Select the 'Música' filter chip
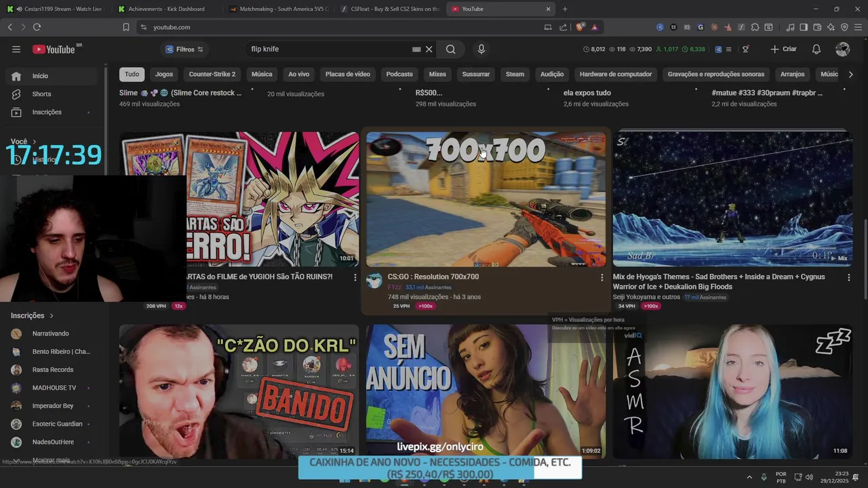 (x=262, y=75)
